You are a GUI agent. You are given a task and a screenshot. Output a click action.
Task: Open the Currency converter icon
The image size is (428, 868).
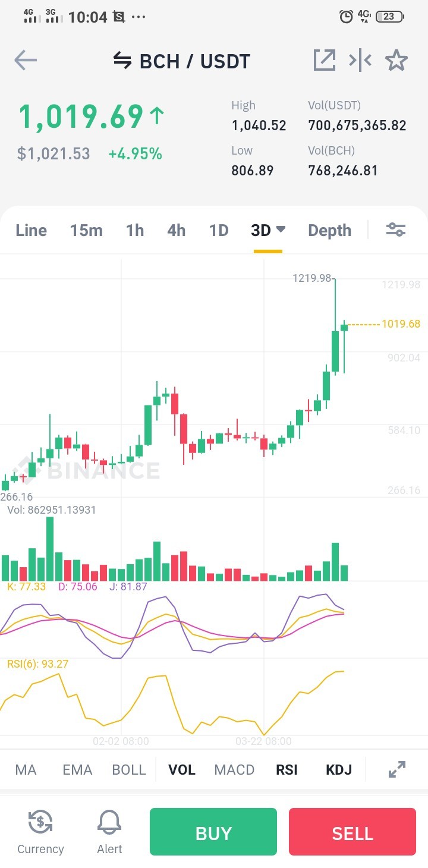[x=40, y=832]
